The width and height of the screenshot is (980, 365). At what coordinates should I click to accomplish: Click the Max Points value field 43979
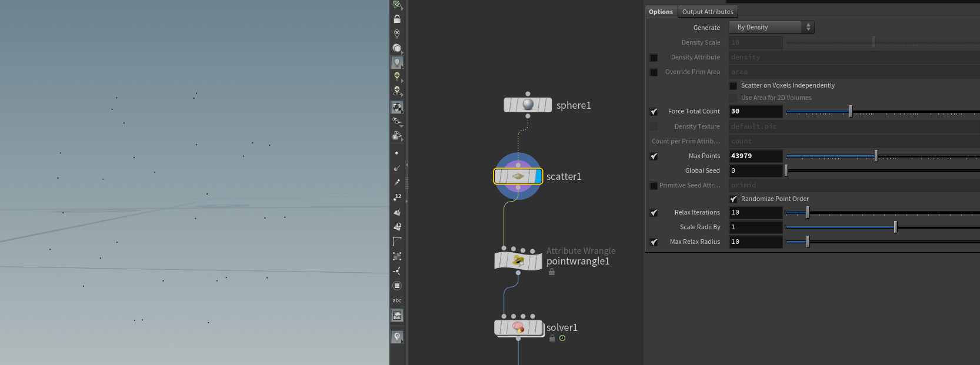tap(755, 156)
